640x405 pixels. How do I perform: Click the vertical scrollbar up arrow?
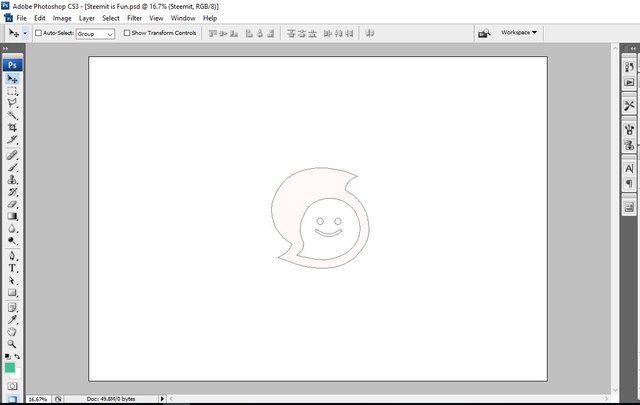click(615, 48)
